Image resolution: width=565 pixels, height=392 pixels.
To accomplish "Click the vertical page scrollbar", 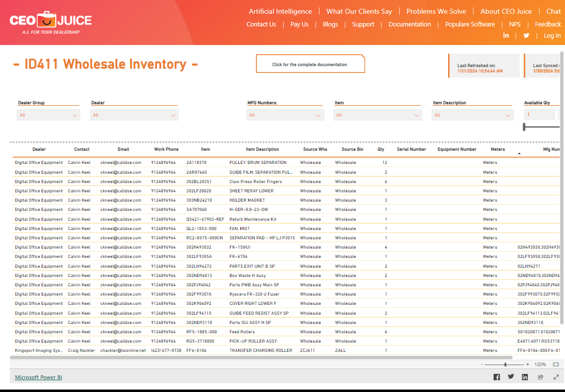I will click(562, 187).
